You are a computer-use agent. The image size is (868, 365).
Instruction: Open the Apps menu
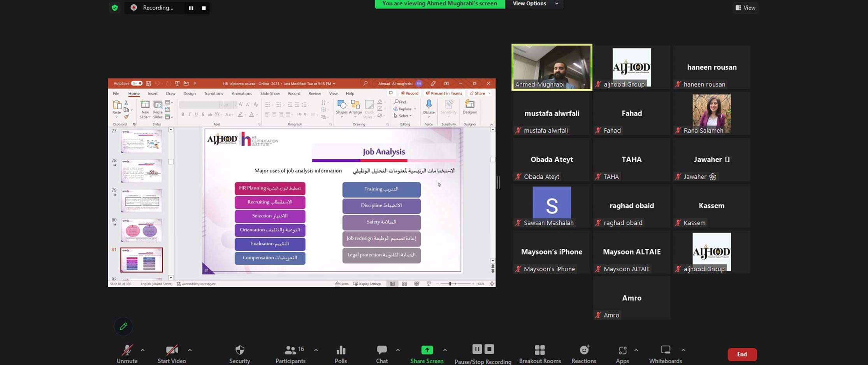622,354
